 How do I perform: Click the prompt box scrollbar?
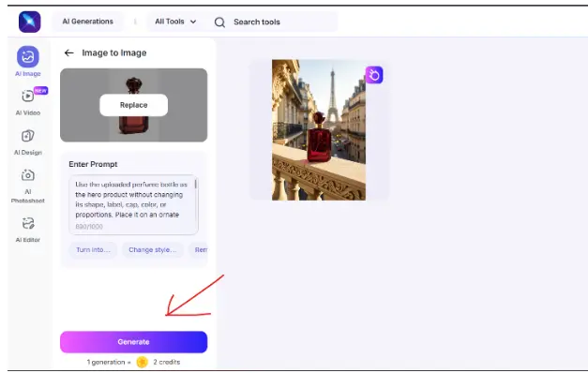coord(195,184)
